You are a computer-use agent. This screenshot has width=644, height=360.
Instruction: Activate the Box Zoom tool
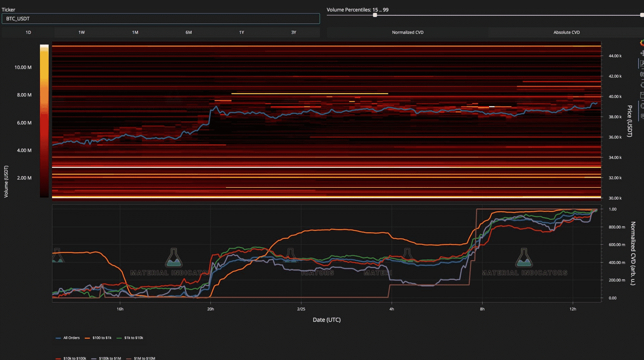pyautogui.click(x=642, y=63)
